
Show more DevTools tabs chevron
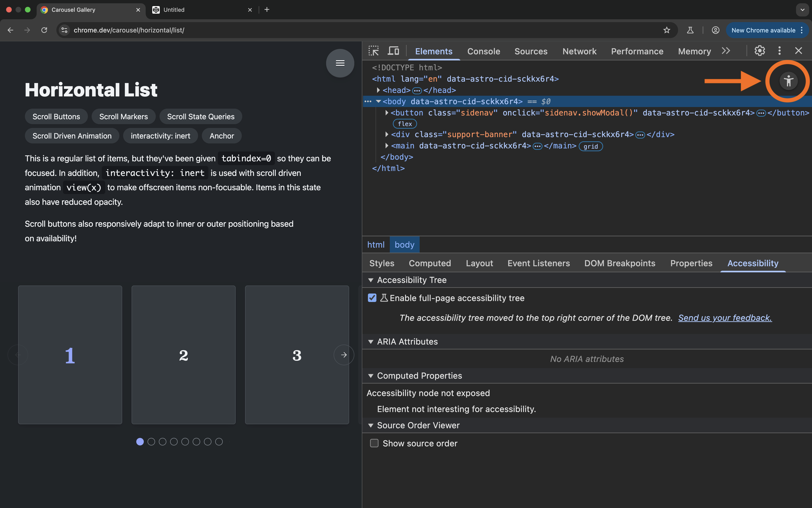[x=726, y=51]
